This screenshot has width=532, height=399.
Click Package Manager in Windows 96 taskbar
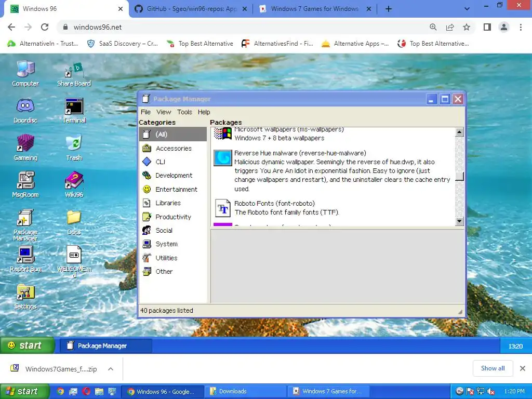pyautogui.click(x=106, y=345)
